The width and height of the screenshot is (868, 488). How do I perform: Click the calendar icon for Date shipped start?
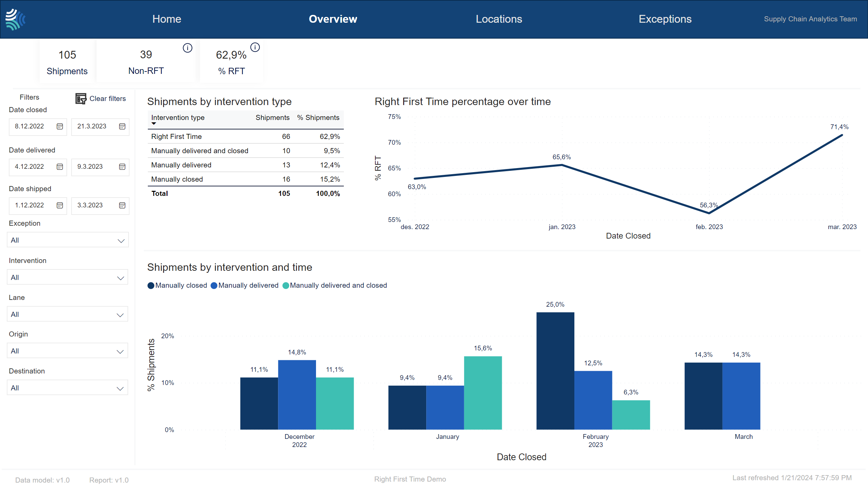coord(60,204)
